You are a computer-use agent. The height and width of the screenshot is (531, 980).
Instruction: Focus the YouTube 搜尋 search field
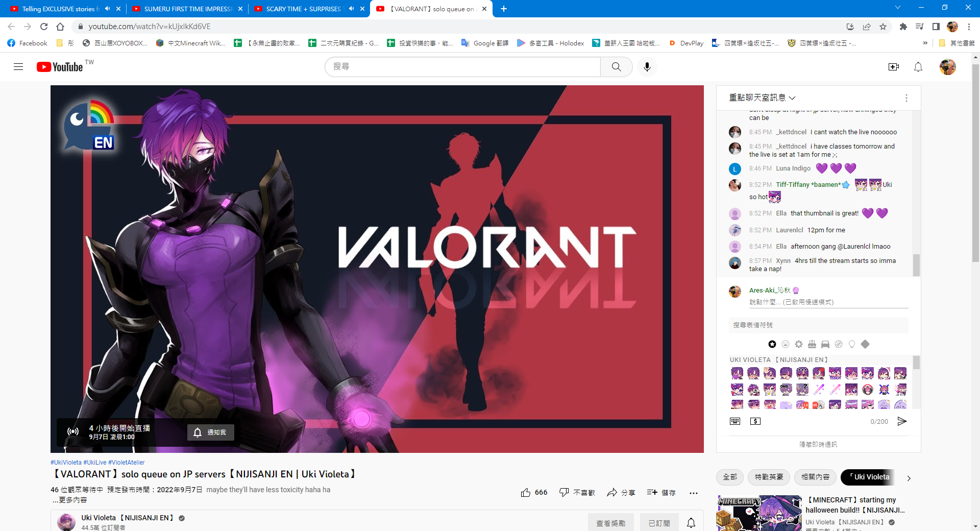pos(462,67)
